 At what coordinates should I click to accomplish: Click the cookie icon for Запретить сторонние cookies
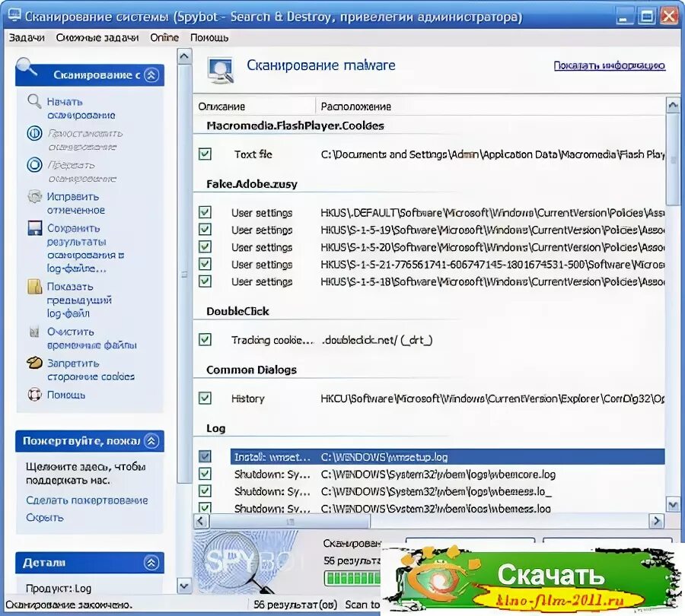(34, 363)
